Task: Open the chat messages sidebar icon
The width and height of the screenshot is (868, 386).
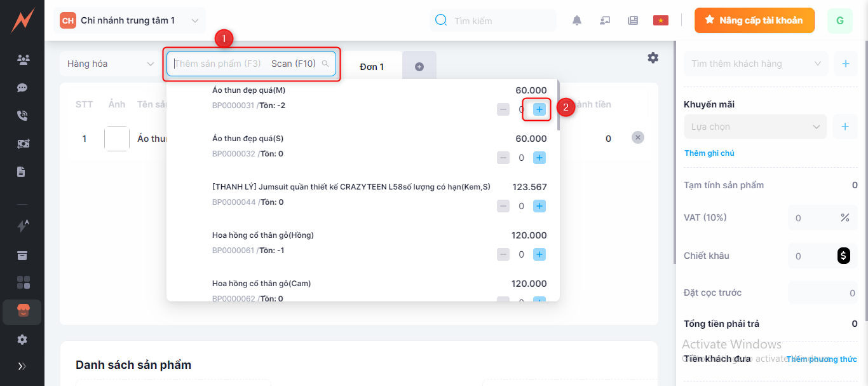Action: point(22,88)
